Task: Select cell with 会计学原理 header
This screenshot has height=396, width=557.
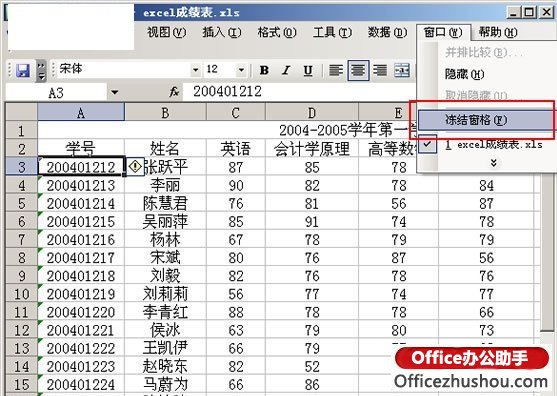Action: tap(312, 148)
